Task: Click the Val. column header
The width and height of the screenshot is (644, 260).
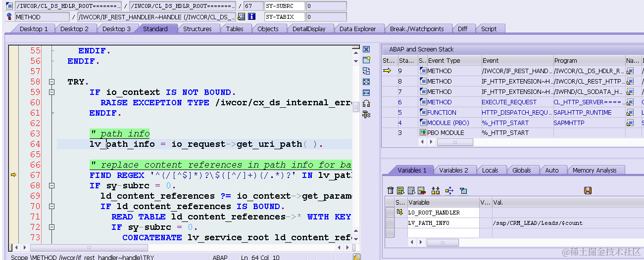Action: [568, 202]
